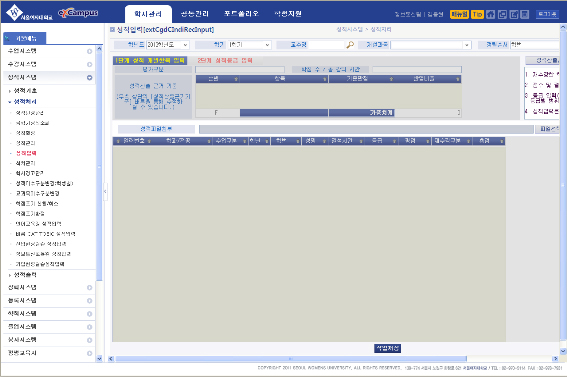The height and width of the screenshot is (381, 567).
Task: Click the horizontal scrollbar left arrow
Action: (111, 359)
